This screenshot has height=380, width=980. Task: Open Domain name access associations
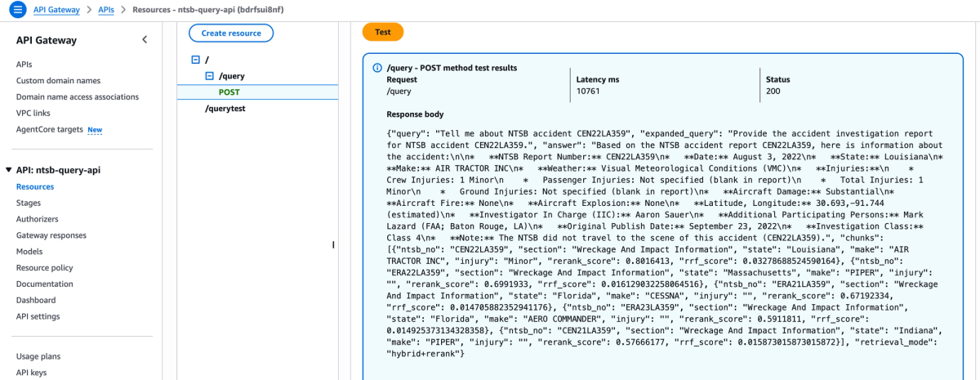coord(78,97)
